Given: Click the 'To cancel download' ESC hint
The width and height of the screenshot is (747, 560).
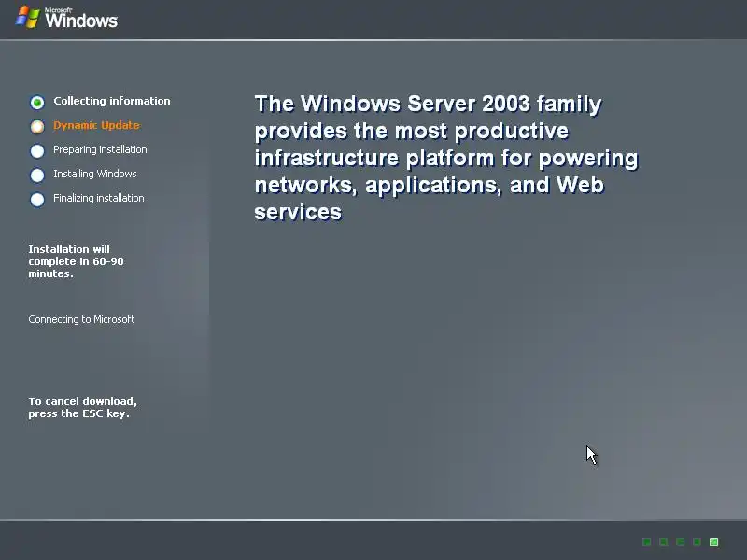Looking at the screenshot, I should pos(82,407).
